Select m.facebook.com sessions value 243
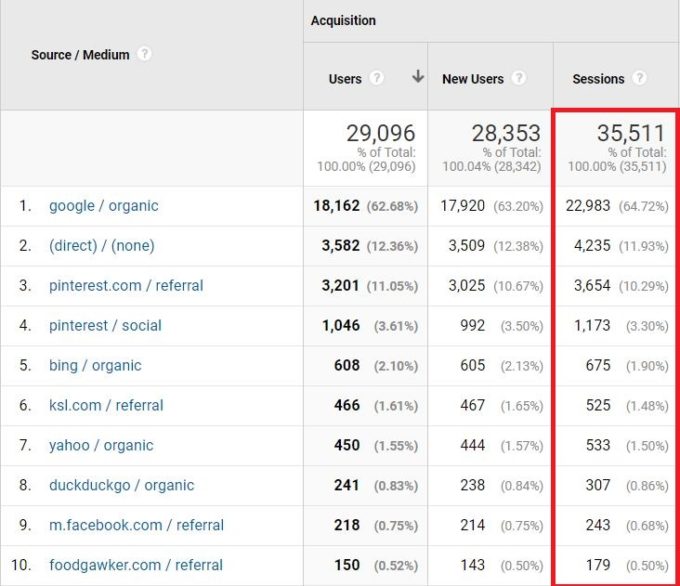Image resolution: width=680 pixels, height=586 pixels. click(598, 525)
